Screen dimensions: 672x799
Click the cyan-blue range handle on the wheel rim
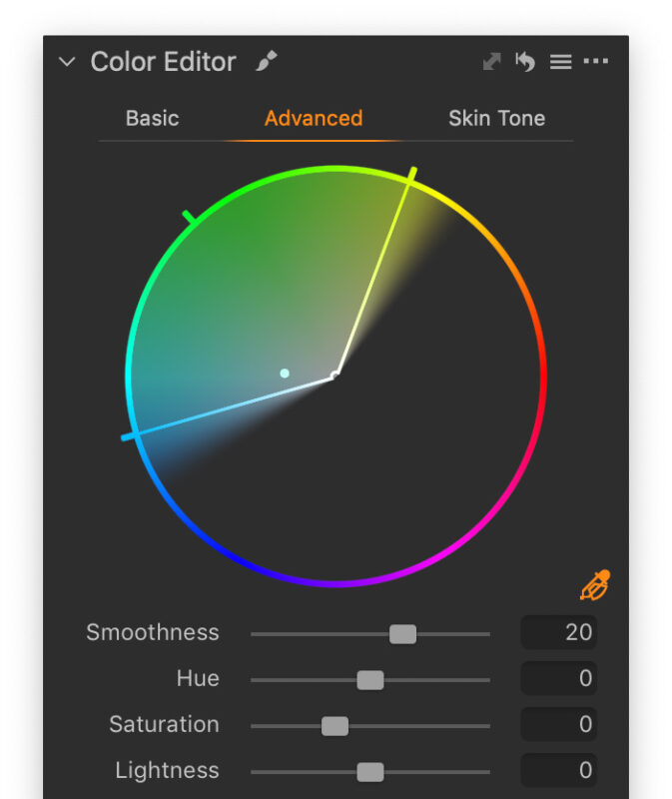pyautogui.click(x=130, y=436)
